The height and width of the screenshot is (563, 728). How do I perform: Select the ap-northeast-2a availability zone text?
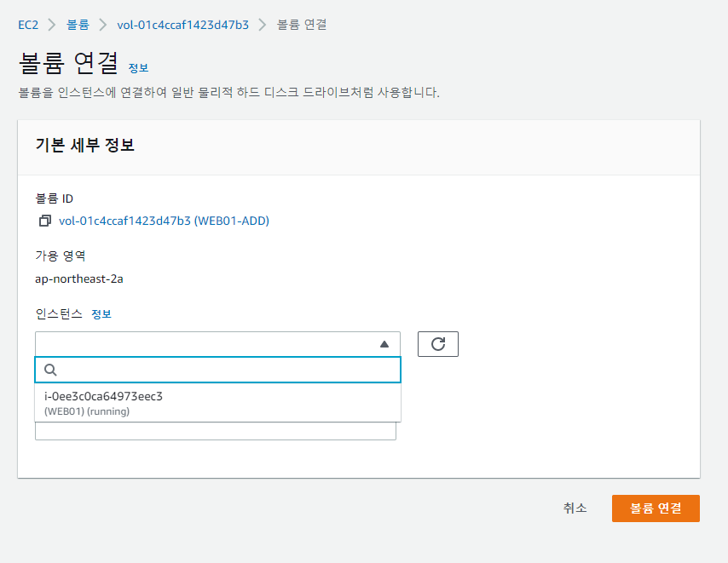(x=79, y=279)
